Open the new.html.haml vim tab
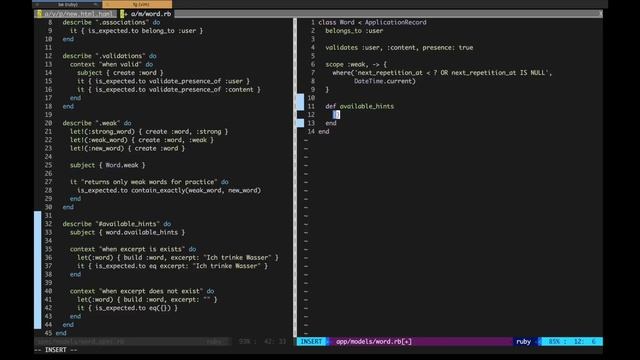 pyautogui.click(x=76, y=14)
